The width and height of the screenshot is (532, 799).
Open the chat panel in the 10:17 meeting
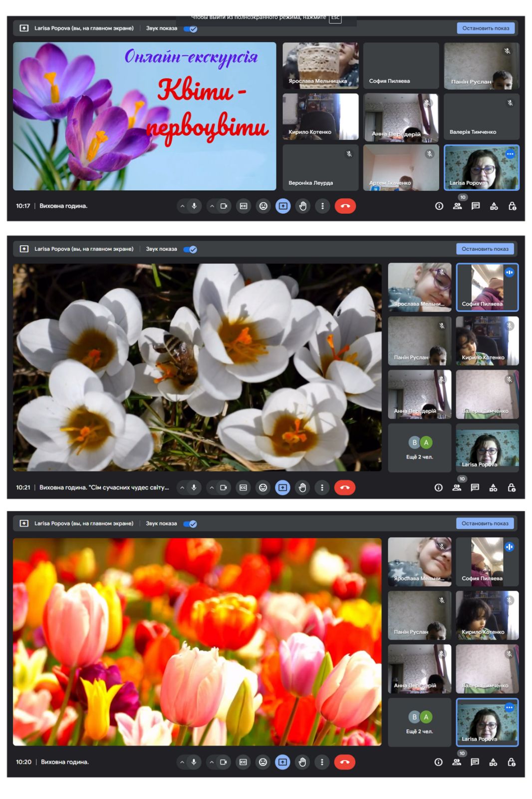(476, 206)
